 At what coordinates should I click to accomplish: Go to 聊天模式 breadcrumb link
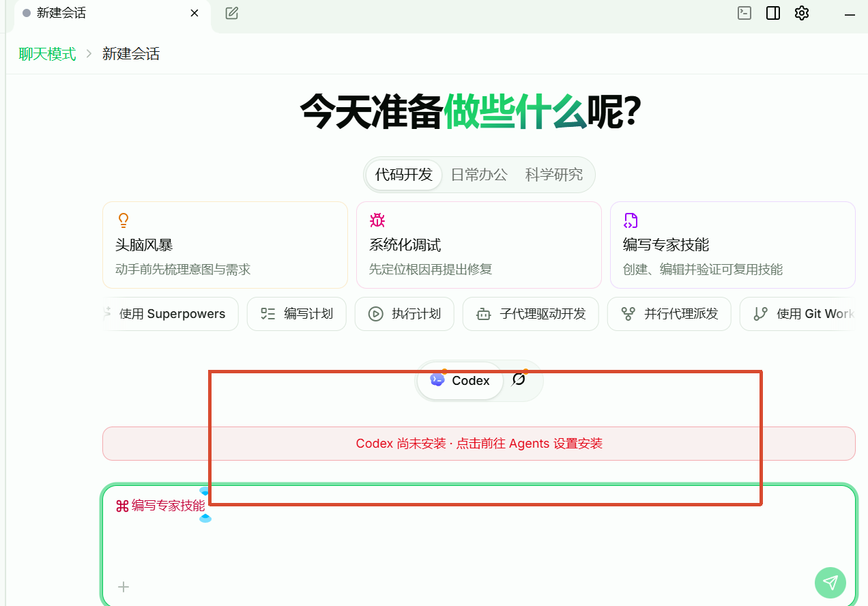click(47, 54)
